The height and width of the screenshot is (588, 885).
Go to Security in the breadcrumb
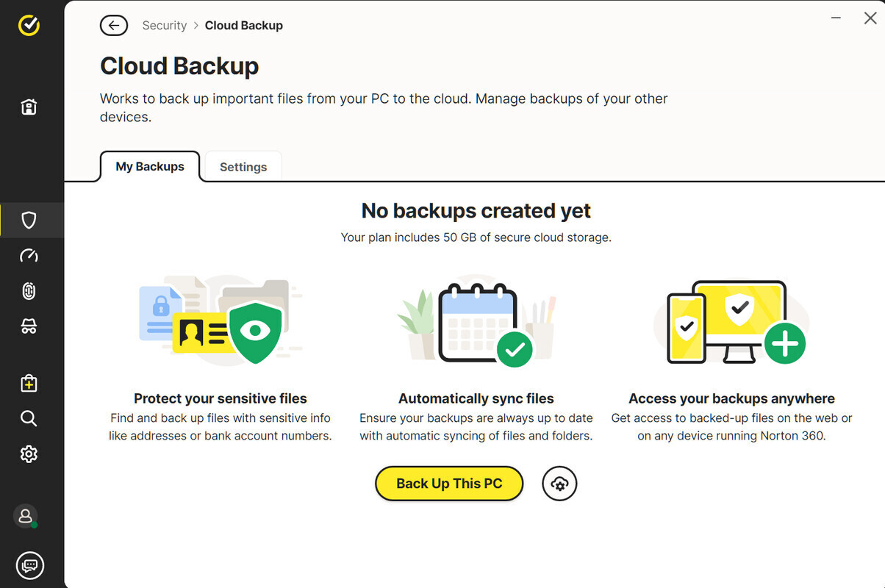coord(164,26)
